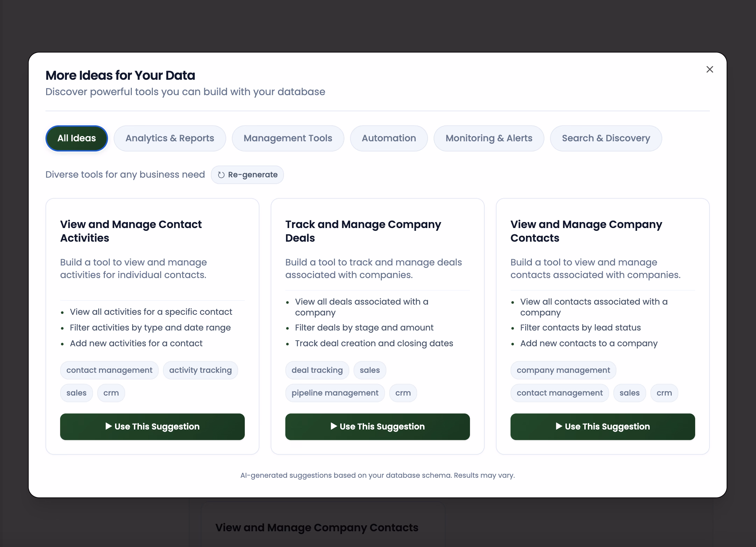Switch to Monitoring & Alerts category
The height and width of the screenshot is (547, 756).
pos(488,138)
